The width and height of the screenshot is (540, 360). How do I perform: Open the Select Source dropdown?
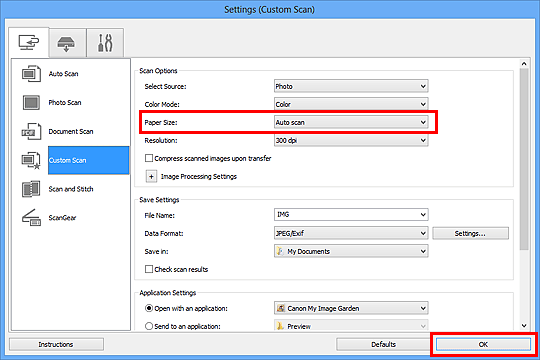[351, 86]
